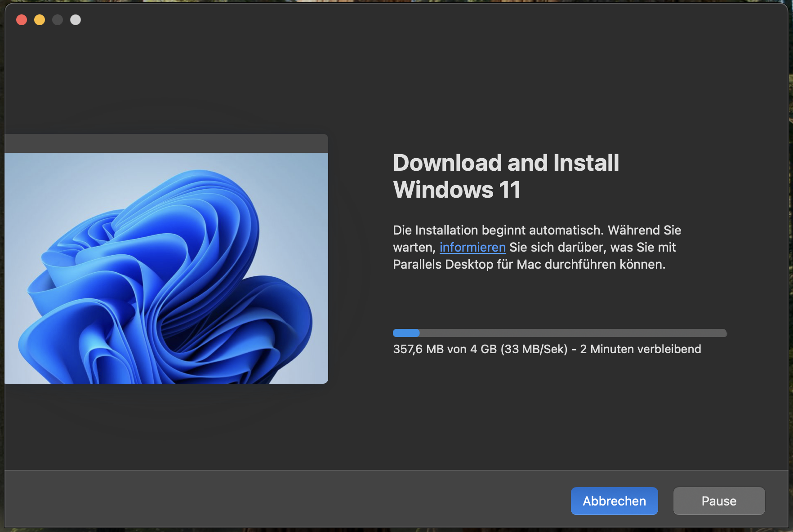
Task: Click the Download and Install Windows 11 heading
Action: pos(506,176)
